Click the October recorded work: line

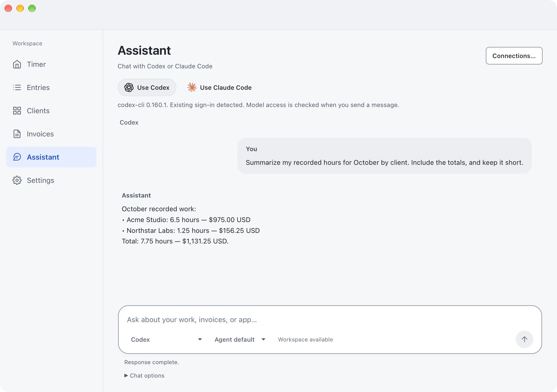pyautogui.click(x=159, y=209)
